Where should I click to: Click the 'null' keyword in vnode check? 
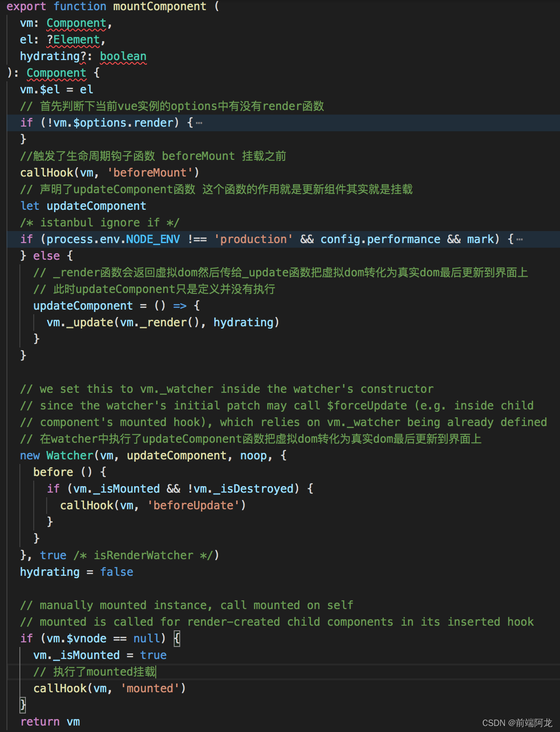[x=146, y=639]
